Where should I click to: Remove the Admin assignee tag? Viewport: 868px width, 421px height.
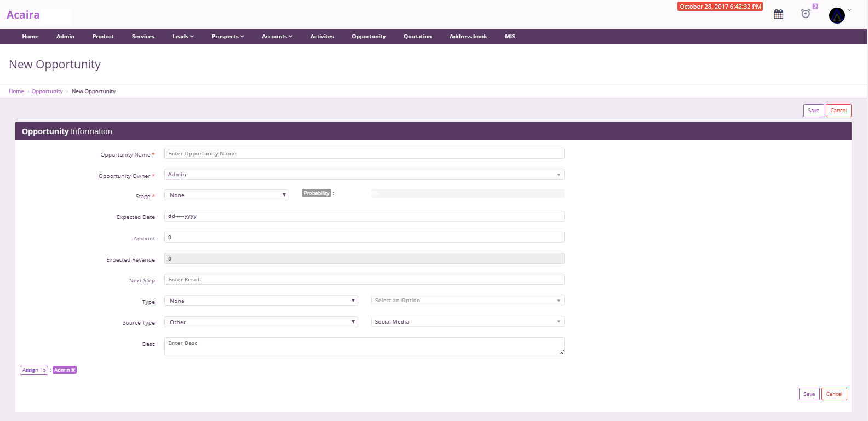click(73, 371)
